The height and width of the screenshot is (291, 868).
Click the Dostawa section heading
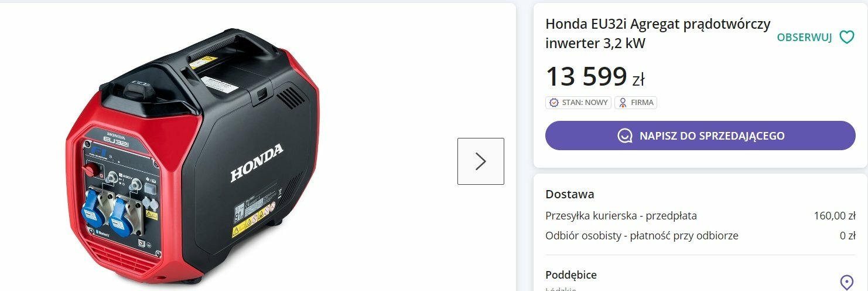tap(569, 194)
